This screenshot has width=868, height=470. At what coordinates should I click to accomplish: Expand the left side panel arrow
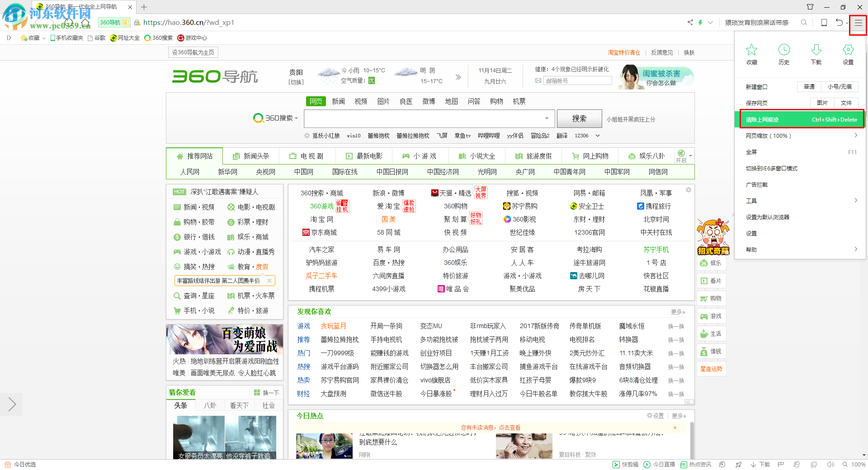[x=11, y=404]
